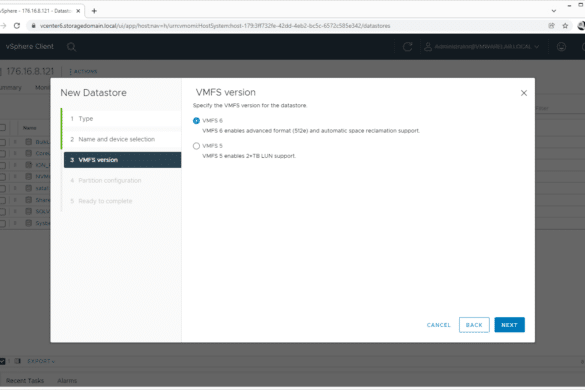Viewport: 585px width, 390px height.
Task: Open the vSphere Client search icon
Action: [x=71, y=47]
